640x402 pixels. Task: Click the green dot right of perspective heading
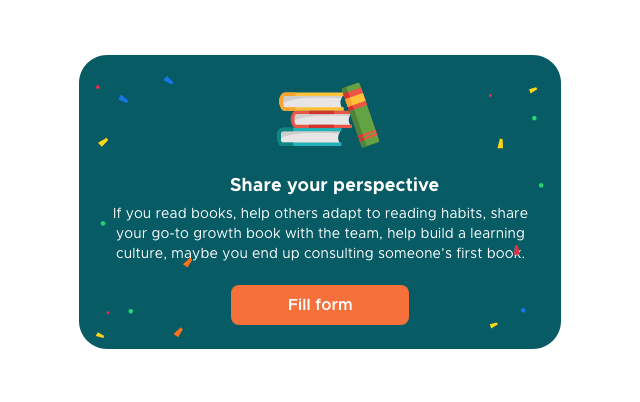point(541,185)
